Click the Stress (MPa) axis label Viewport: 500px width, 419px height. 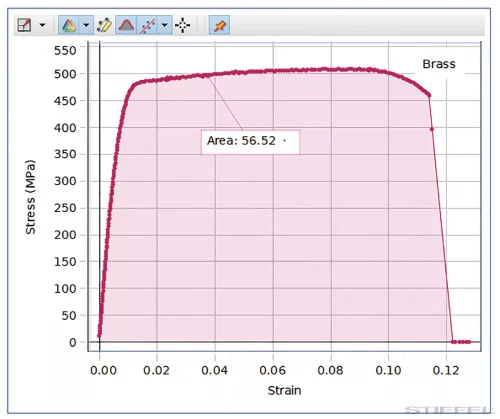(x=30, y=197)
